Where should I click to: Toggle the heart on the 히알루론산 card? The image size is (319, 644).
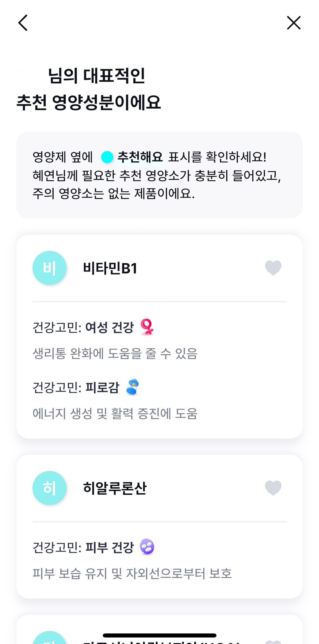(273, 488)
